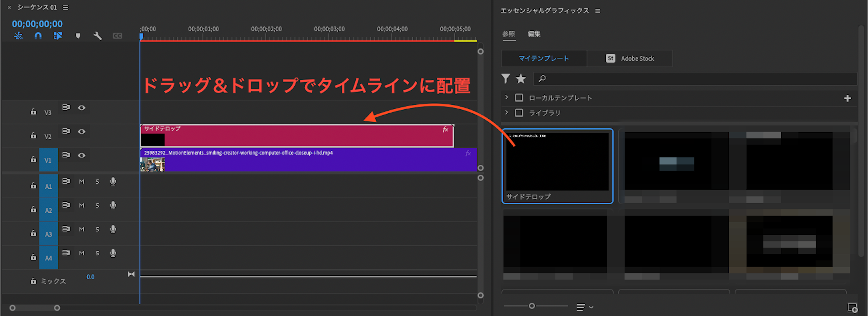
Task: Check the ライブラリ checkbox
Action: click(x=519, y=112)
